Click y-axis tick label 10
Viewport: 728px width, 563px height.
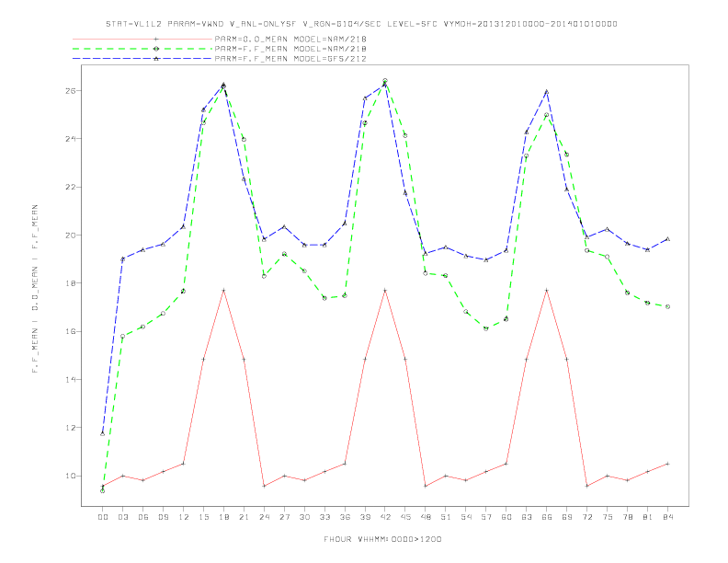tap(71, 477)
